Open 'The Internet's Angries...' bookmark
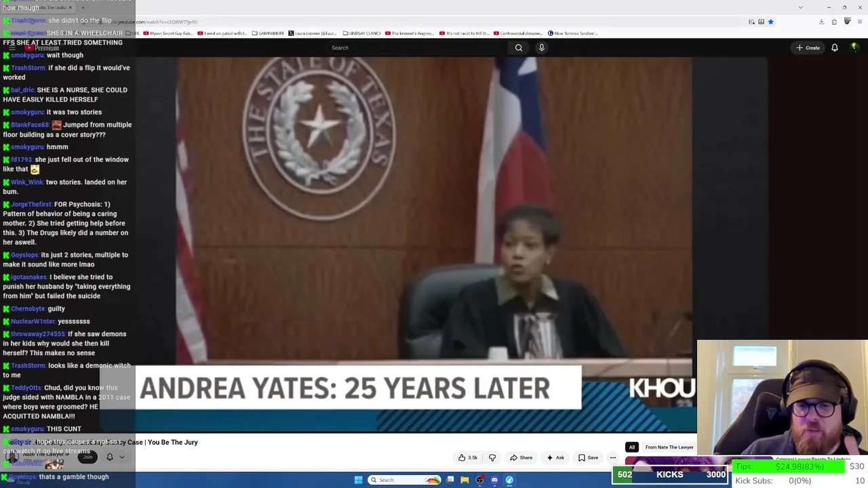Viewport: 868px width, 488px height. 410,33
